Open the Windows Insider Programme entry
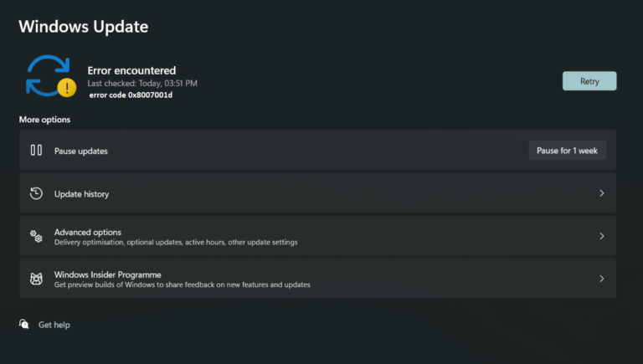Screen dimensions: 643x364 tap(317, 279)
